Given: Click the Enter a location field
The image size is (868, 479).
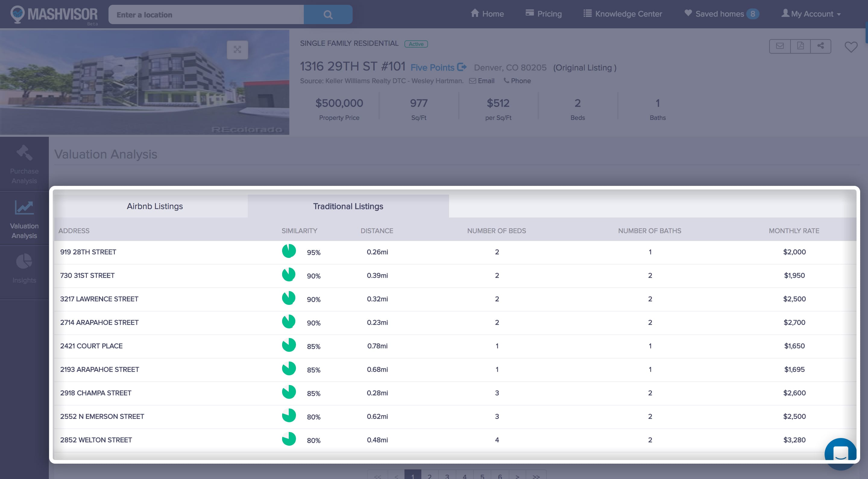Looking at the screenshot, I should (x=206, y=14).
